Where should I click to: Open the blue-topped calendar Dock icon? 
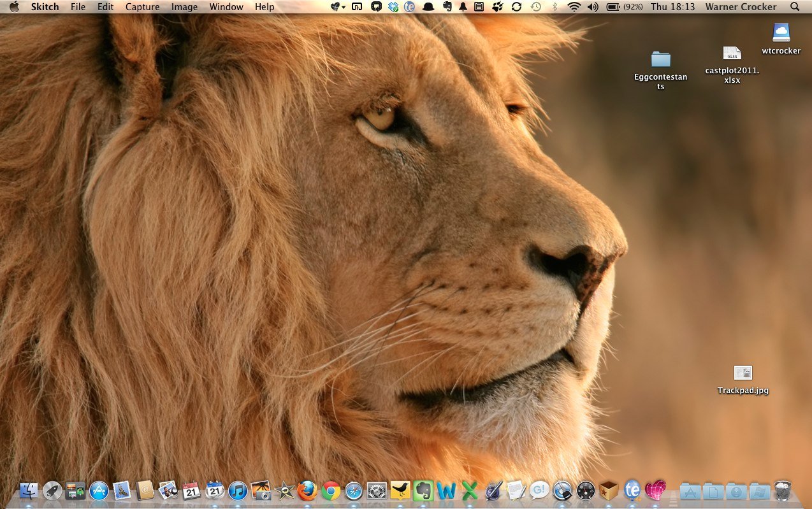pos(215,491)
